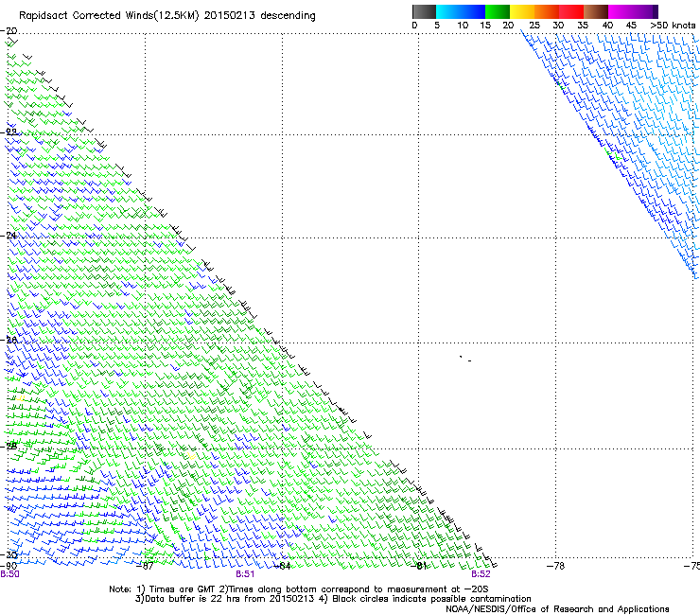Click the -87 longitude axis label
Image resolution: width=700 pixels, height=615 pixels.
(x=145, y=566)
